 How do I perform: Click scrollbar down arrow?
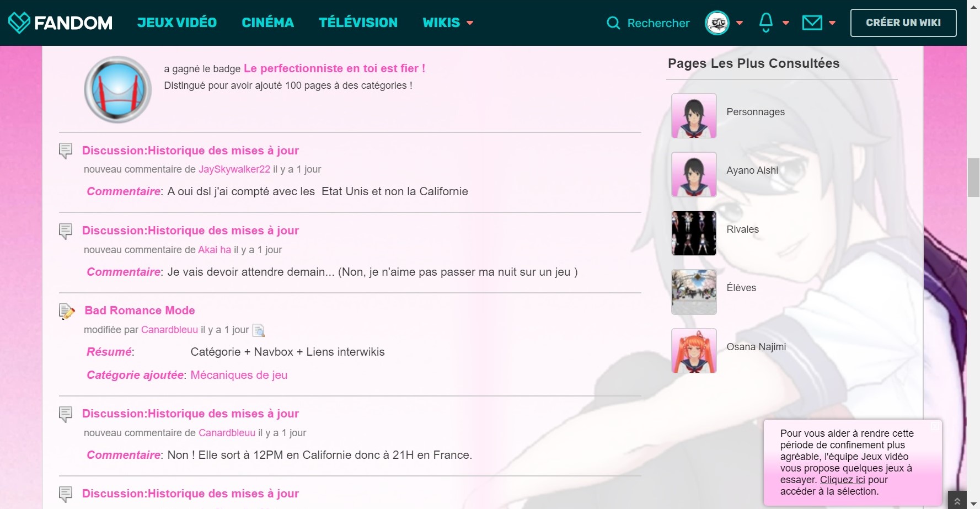(x=973, y=503)
